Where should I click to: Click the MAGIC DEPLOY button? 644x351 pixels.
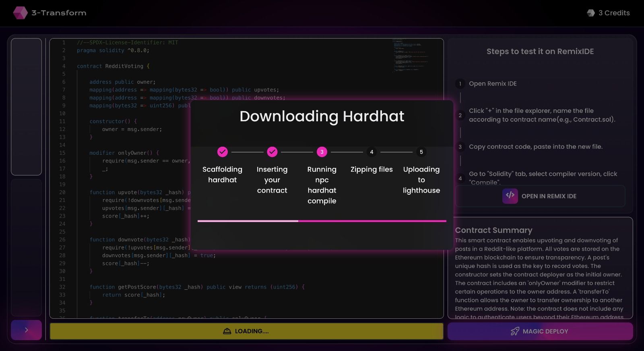(540, 331)
